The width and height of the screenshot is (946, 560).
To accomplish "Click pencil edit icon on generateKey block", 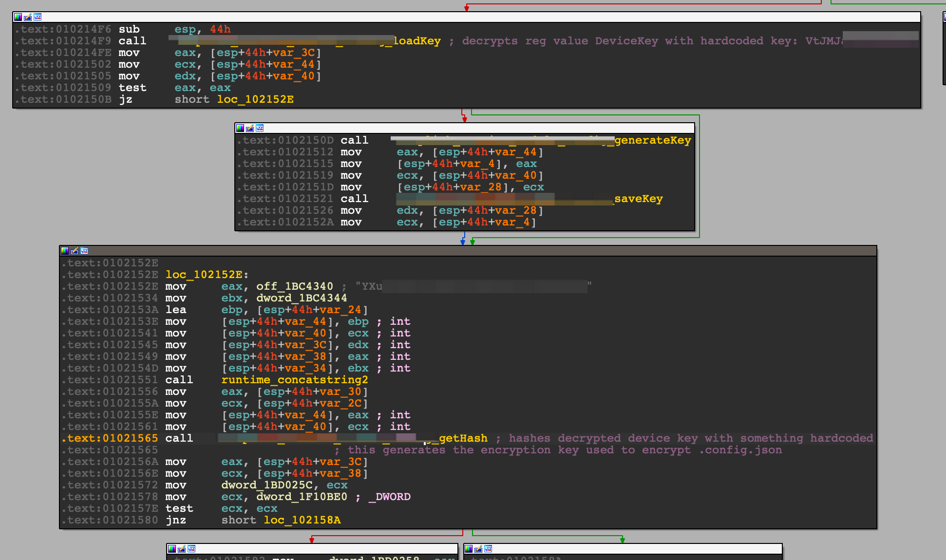I will [250, 128].
